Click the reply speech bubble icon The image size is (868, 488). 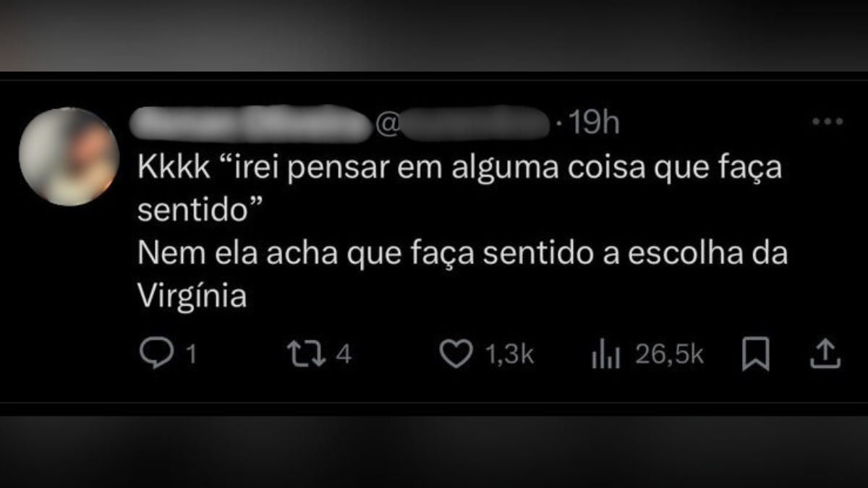[x=153, y=354]
